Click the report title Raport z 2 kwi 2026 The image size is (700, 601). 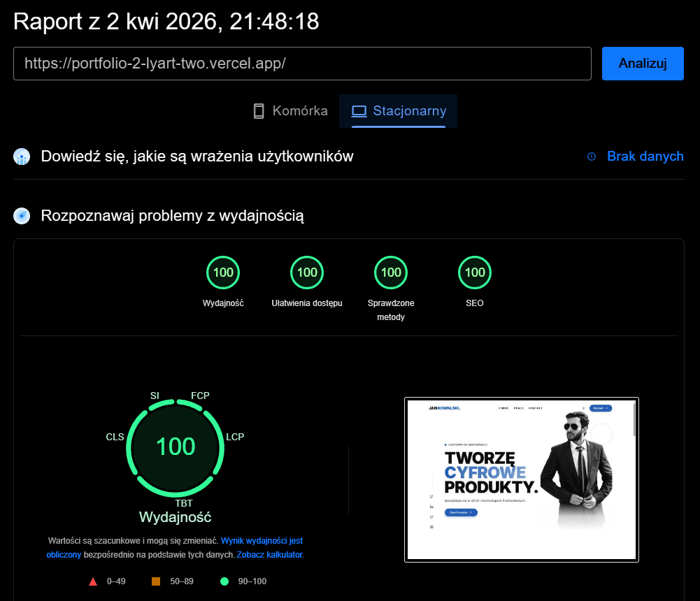point(166,22)
